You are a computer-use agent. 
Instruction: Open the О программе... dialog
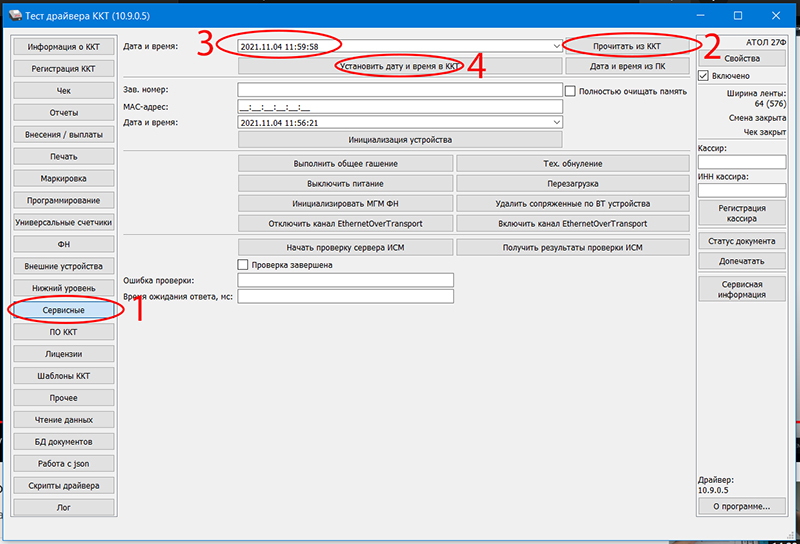click(x=741, y=507)
